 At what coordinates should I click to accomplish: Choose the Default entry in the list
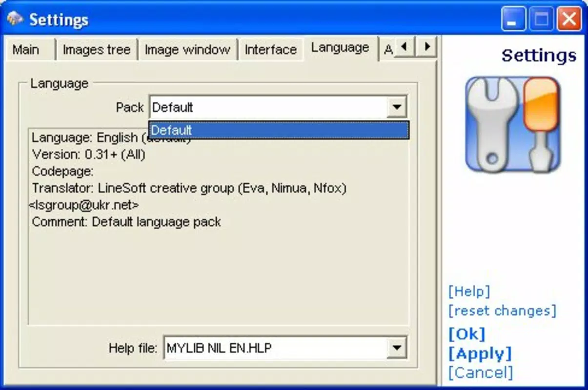[x=279, y=130]
